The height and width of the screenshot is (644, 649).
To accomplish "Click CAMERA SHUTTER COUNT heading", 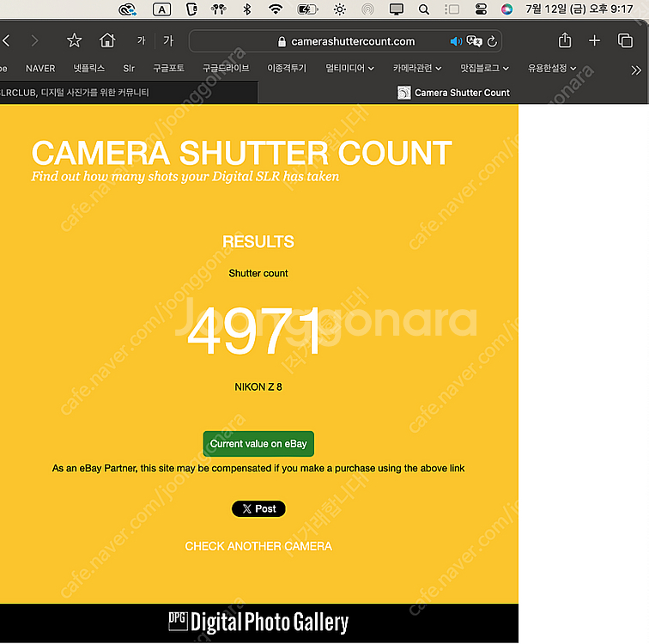I will pyautogui.click(x=242, y=153).
